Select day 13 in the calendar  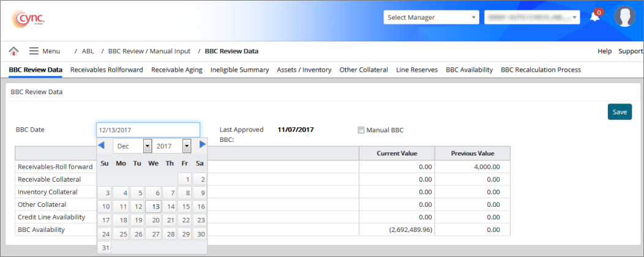pos(153,207)
